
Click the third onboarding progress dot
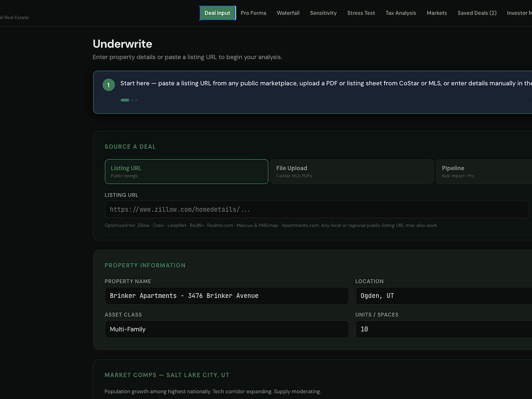[136, 100]
